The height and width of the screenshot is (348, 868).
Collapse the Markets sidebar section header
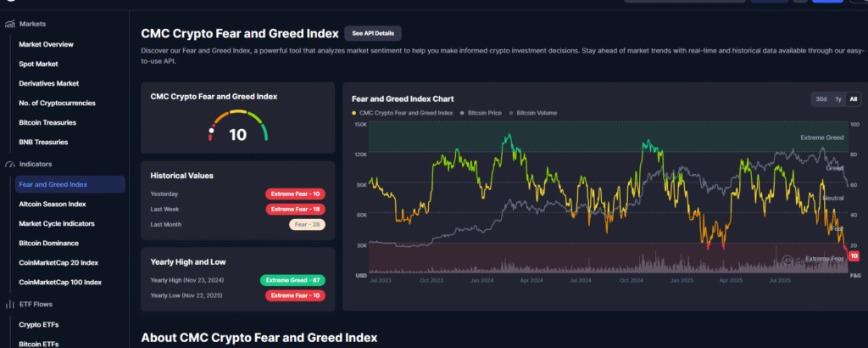32,24
